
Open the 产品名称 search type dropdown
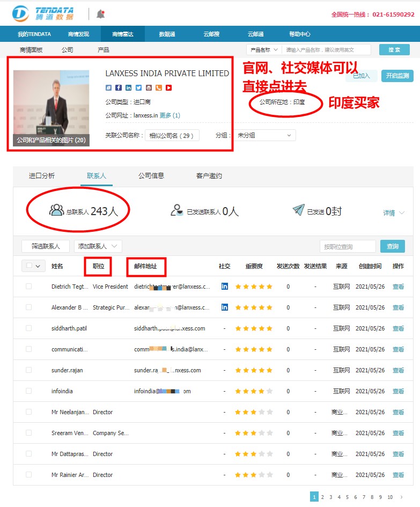[264, 50]
